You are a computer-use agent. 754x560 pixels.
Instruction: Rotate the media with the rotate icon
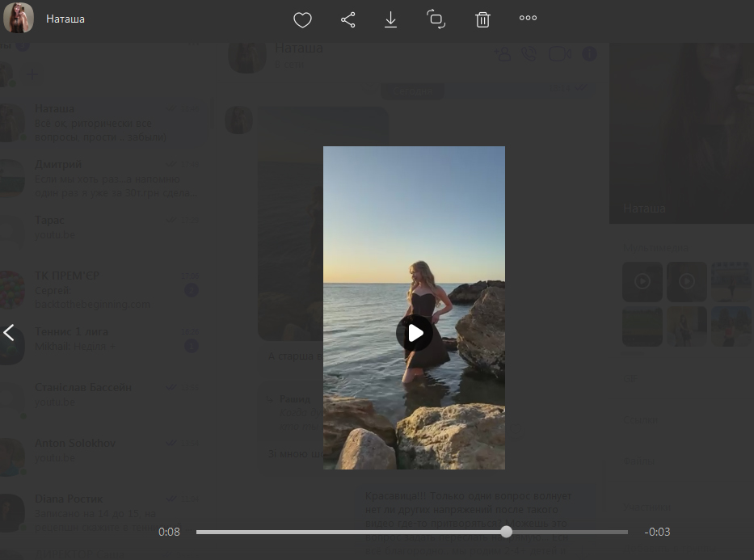(436, 19)
